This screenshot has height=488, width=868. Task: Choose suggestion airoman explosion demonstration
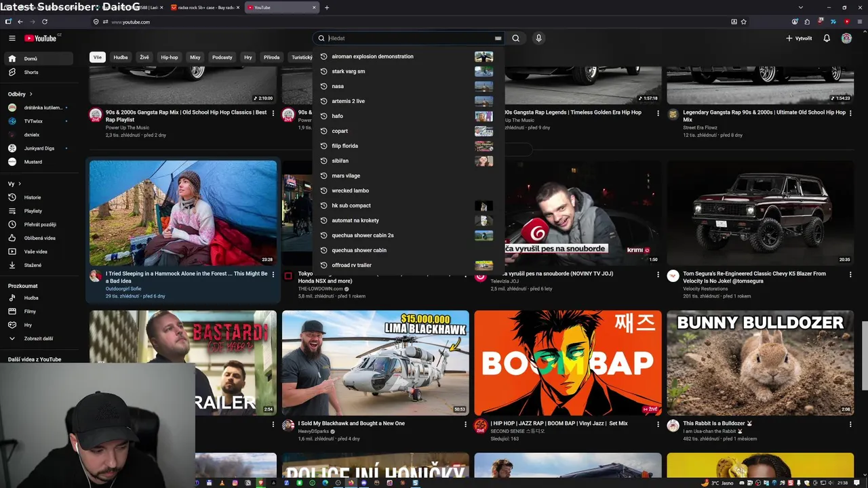click(408, 56)
